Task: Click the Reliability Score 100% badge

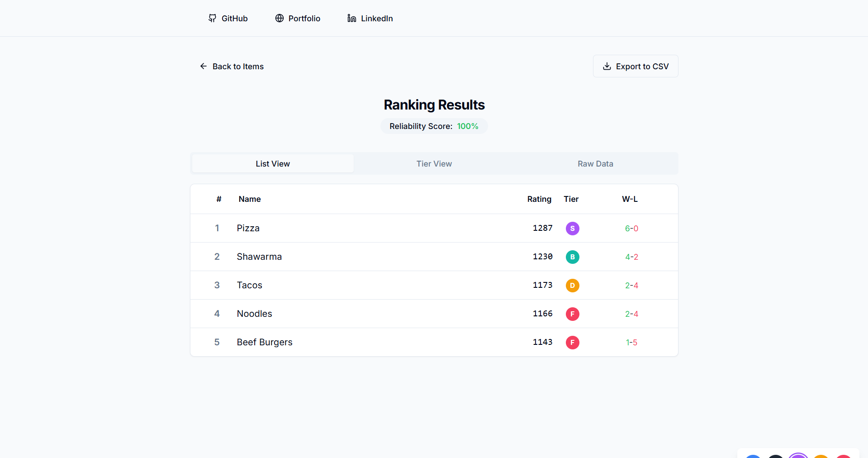Action: [434, 126]
